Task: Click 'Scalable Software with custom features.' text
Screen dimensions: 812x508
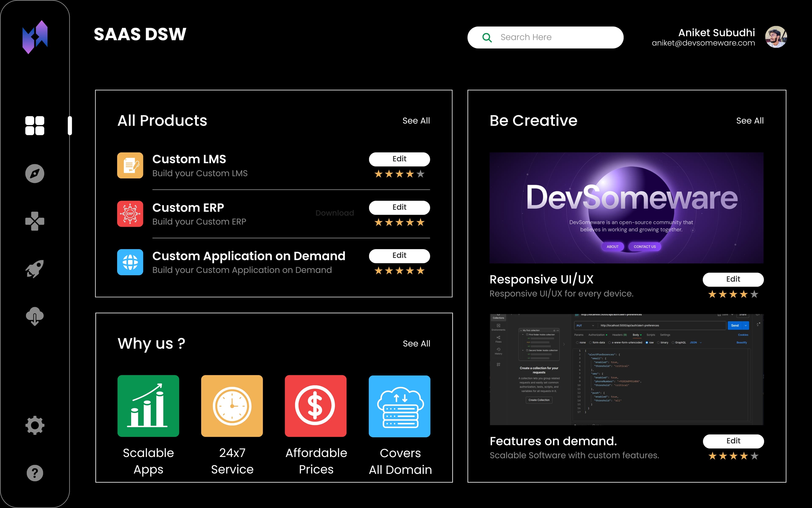Action: pos(575,455)
